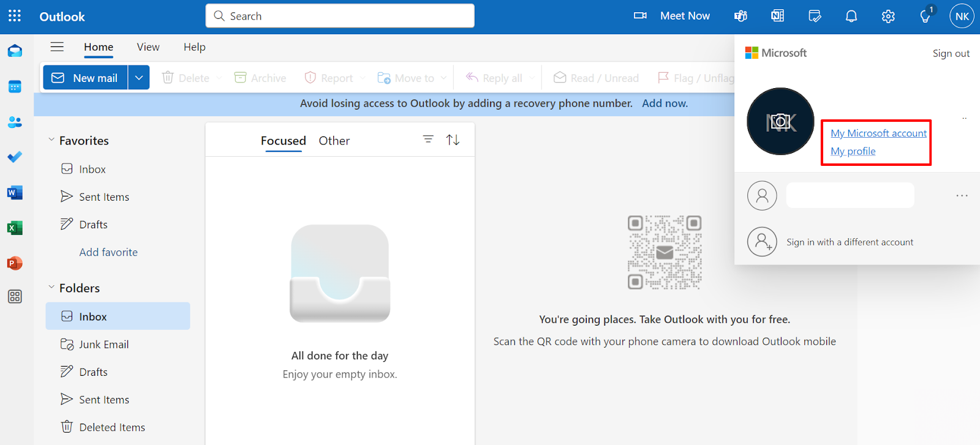The width and height of the screenshot is (980, 445).
Task: Collapse the Folders section
Action: tap(51, 288)
